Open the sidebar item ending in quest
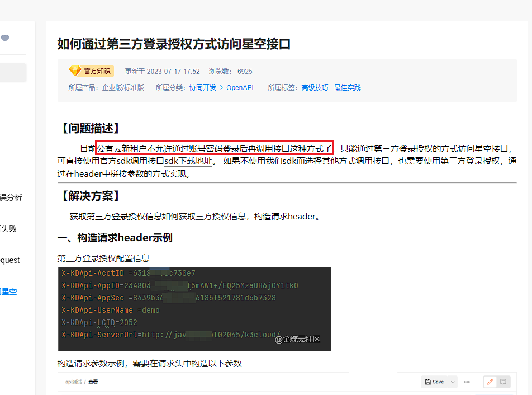 coord(10,260)
